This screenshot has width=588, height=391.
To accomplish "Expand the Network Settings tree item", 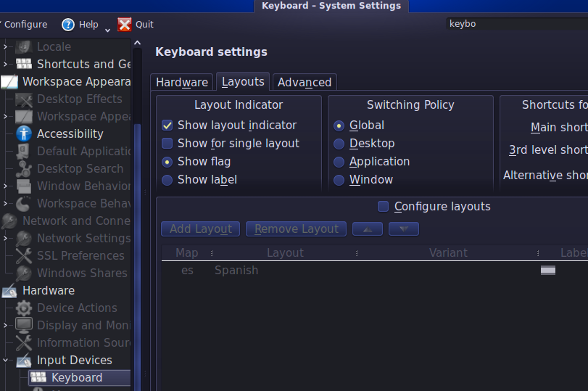I will [6, 238].
